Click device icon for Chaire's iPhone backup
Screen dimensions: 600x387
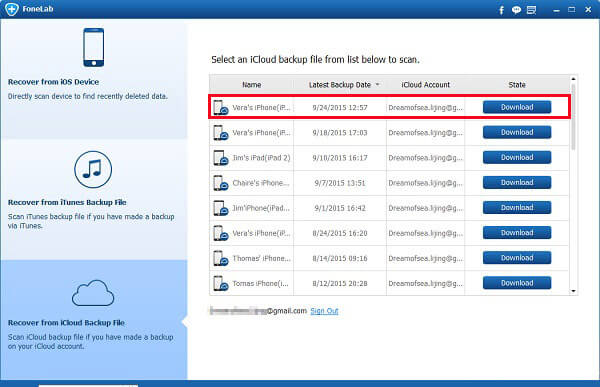click(x=221, y=183)
